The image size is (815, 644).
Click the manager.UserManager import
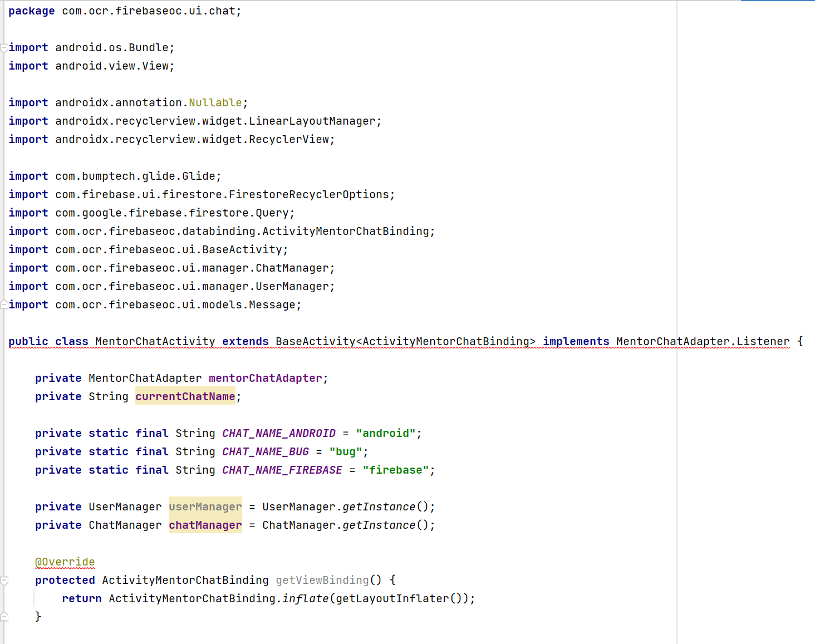(172, 287)
